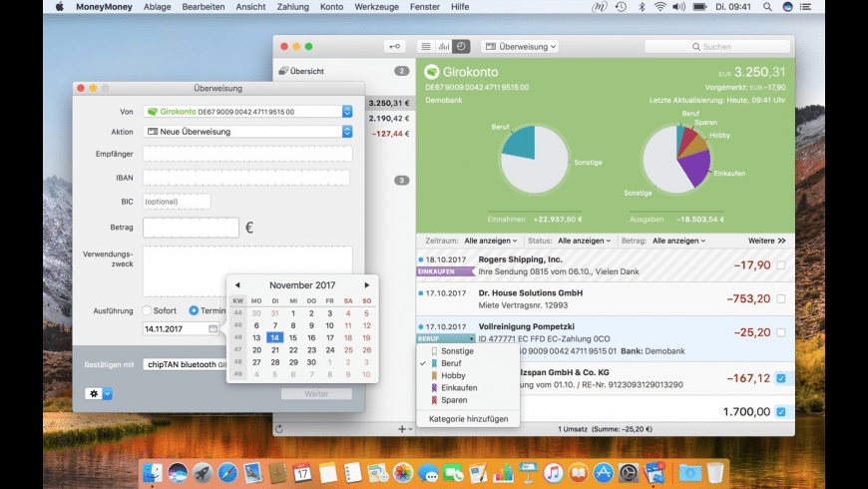This screenshot has width=868, height=489.
Task: Open System Preferences from the Dock
Action: pos(629,473)
